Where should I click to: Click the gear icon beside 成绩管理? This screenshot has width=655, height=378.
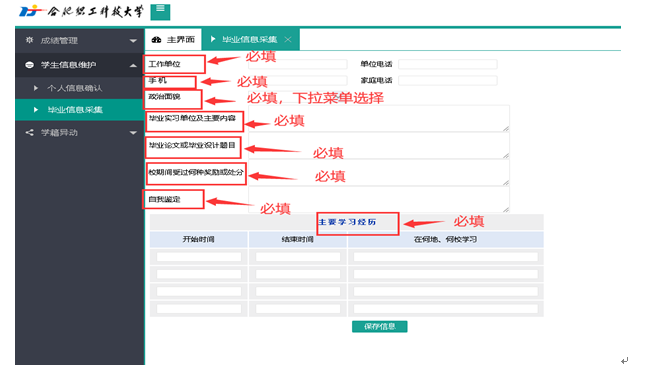point(29,40)
